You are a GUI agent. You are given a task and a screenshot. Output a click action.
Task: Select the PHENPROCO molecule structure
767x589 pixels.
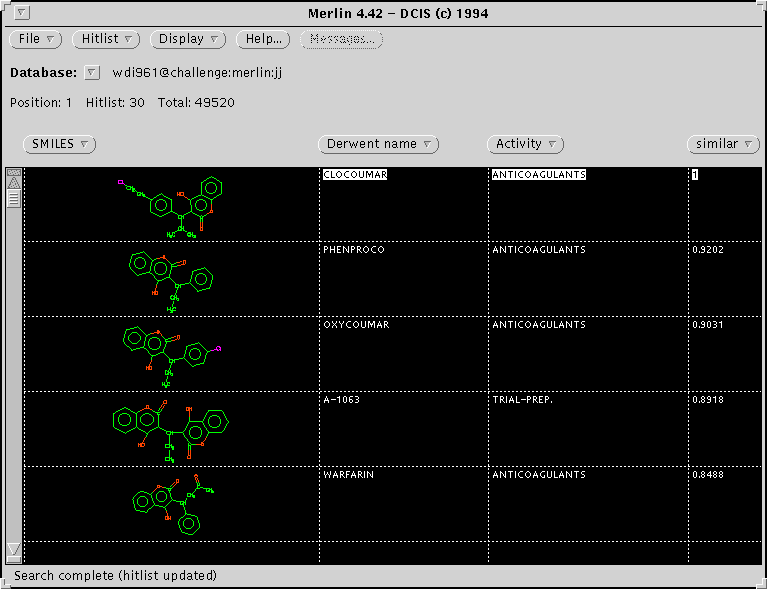tap(170, 279)
